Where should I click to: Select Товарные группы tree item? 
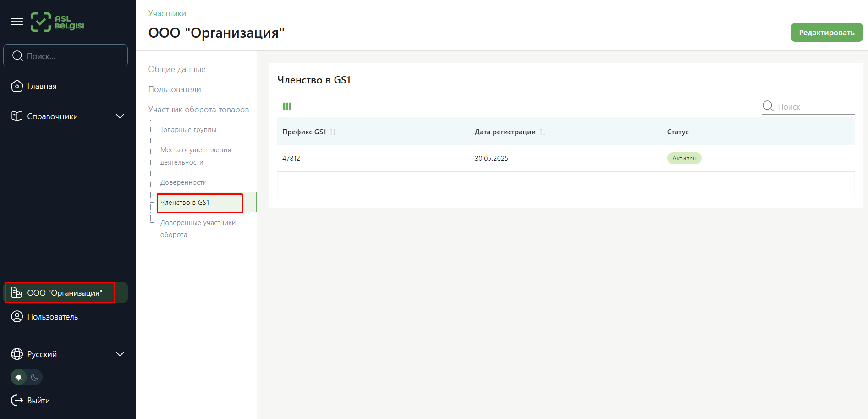(188, 130)
